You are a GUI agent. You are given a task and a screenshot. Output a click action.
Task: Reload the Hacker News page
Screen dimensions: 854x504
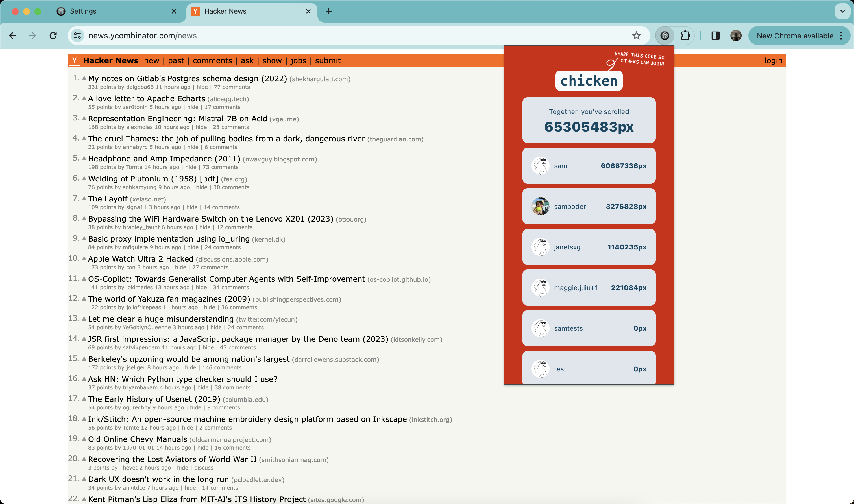[x=53, y=36]
